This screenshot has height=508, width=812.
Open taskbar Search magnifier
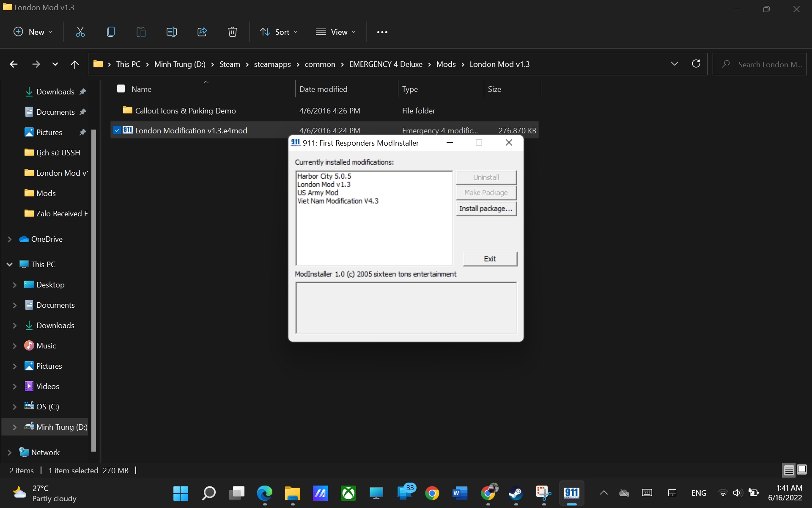(208, 493)
